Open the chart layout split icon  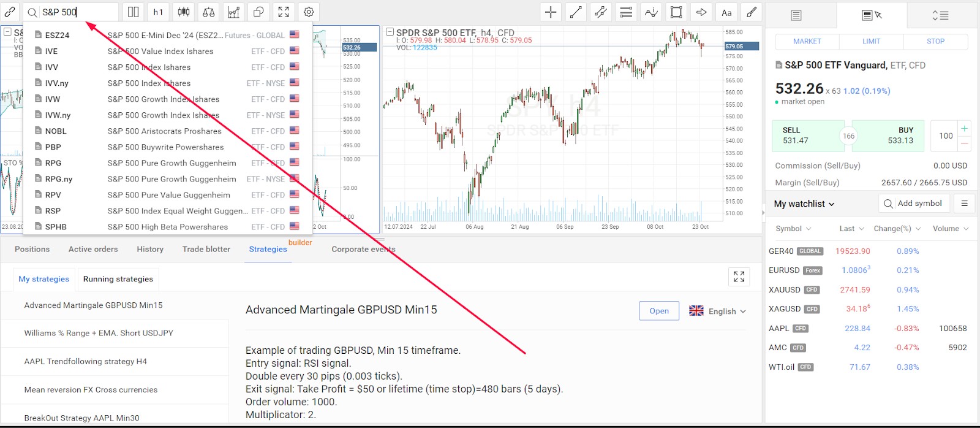133,12
